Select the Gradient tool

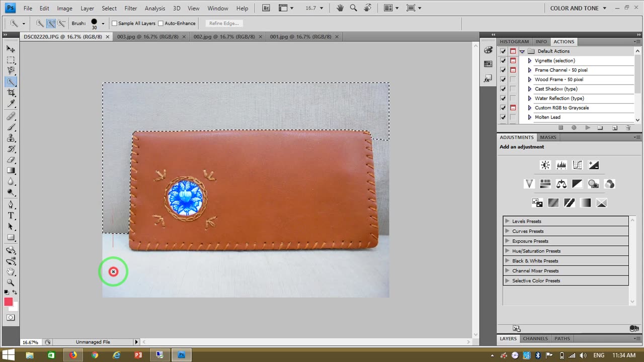point(11,171)
